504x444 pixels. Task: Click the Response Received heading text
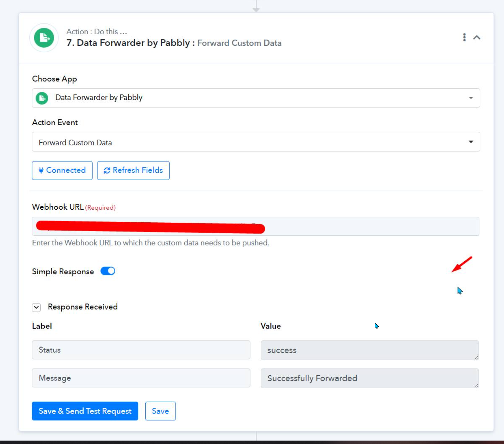pos(83,307)
